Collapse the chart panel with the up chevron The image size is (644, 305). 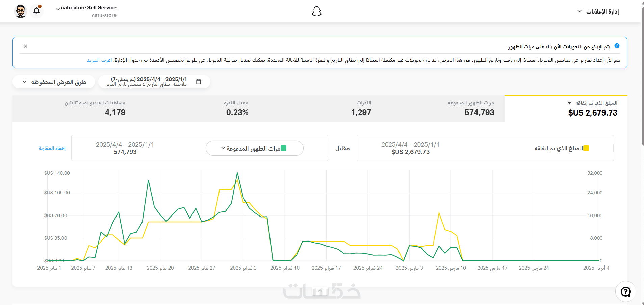(320, 291)
